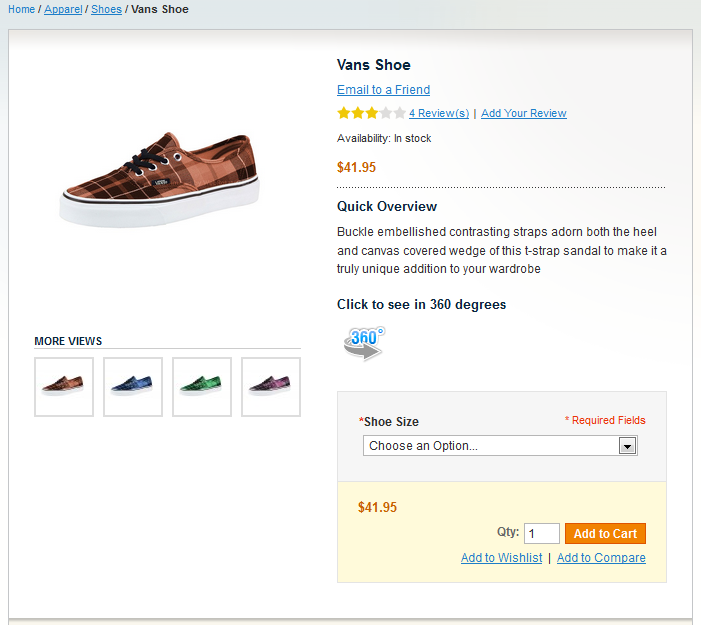
Task: Select the purple shoe thumbnail
Action: coord(271,387)
